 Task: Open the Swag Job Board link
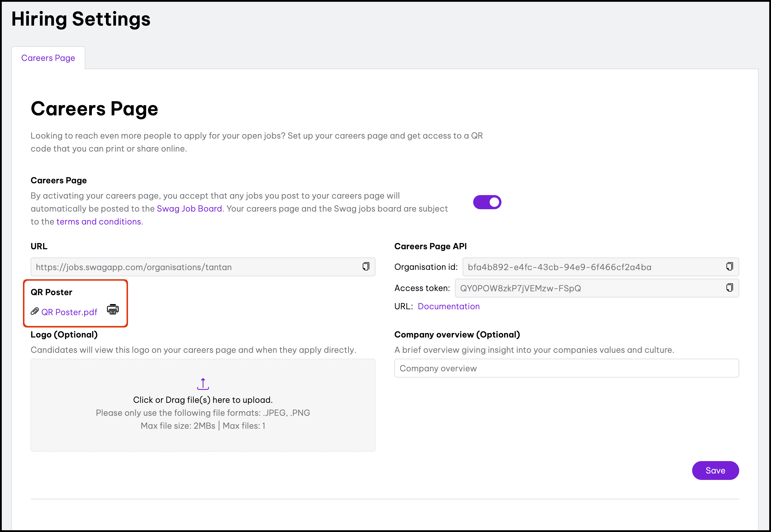tap(189, 209)
